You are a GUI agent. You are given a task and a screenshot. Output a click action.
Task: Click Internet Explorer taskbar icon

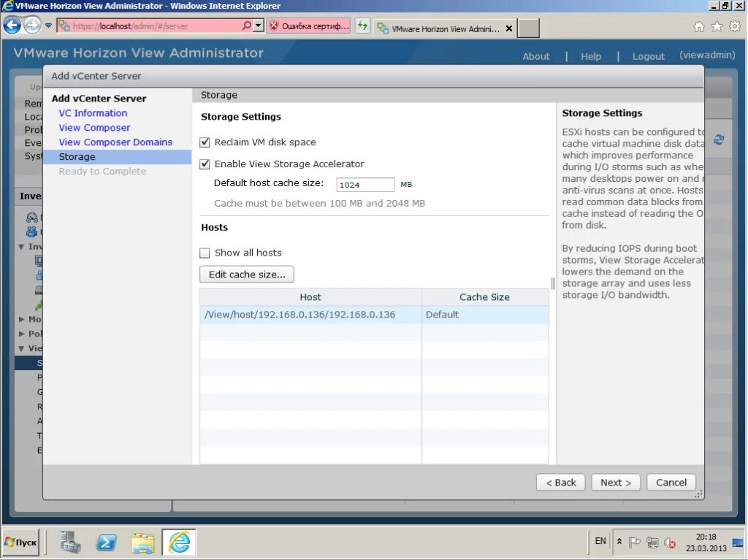coord(179,542)
